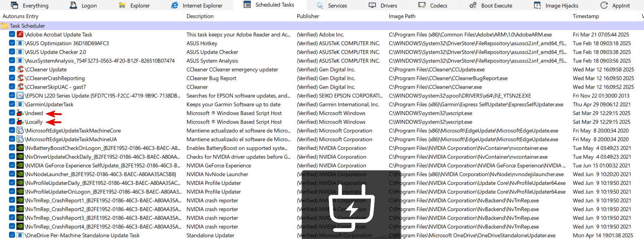Uncheck the Adobe Acrobat Update Task checkbox

[12, 34]
